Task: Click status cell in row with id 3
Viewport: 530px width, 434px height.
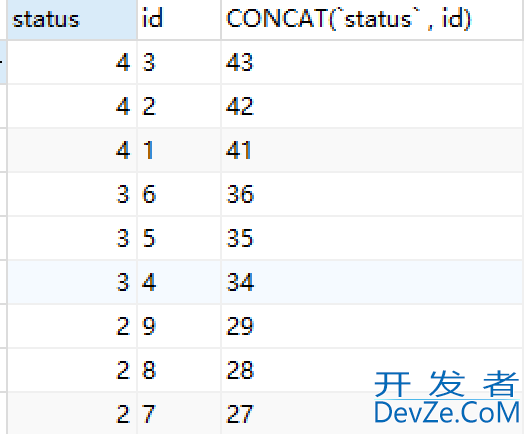Action: (72, 62)
